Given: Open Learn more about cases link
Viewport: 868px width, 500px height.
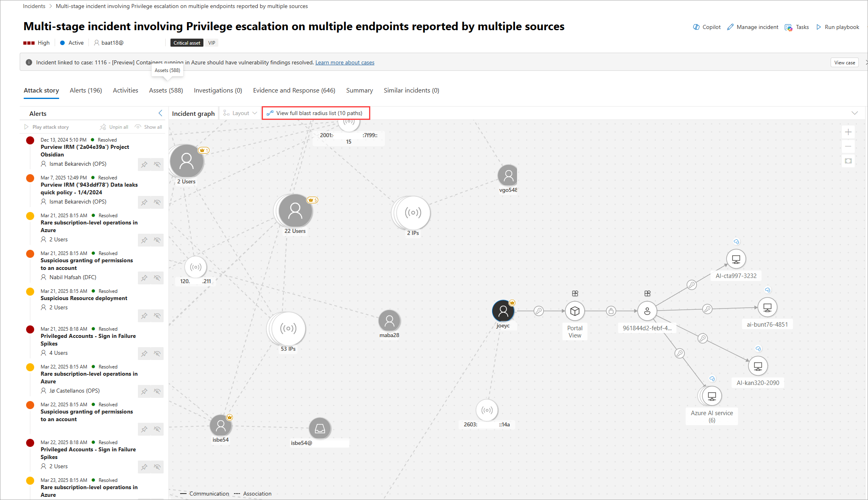Looking at the screenshot, I should coord(345,62).
